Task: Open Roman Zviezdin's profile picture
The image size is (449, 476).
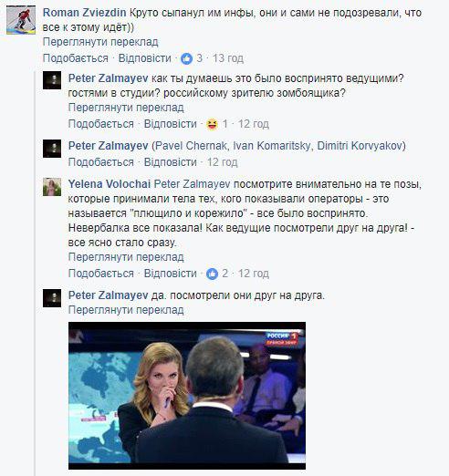Action: click(21, 20)
